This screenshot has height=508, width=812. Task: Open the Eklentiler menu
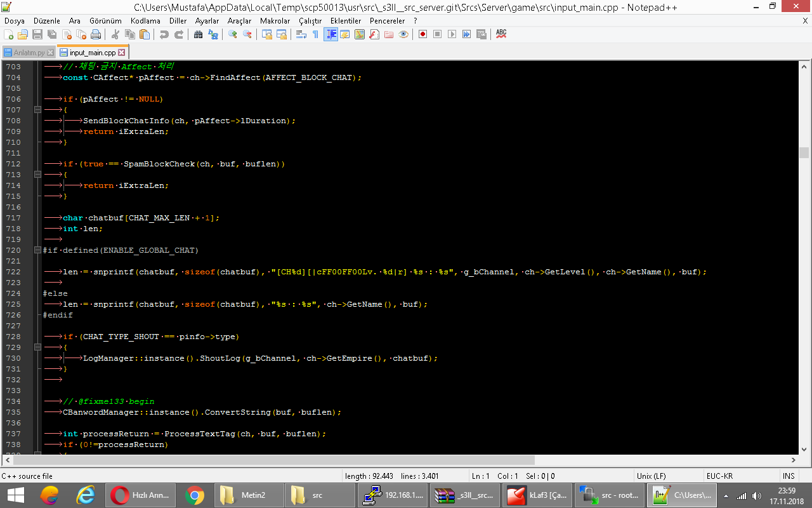coord(346,21)
